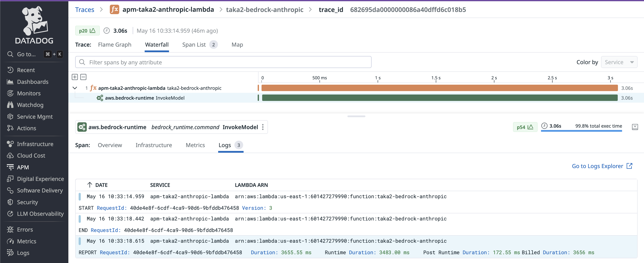Open Watchdog binoculars icon in sidebar
The image size is (644, 263).
10,105
